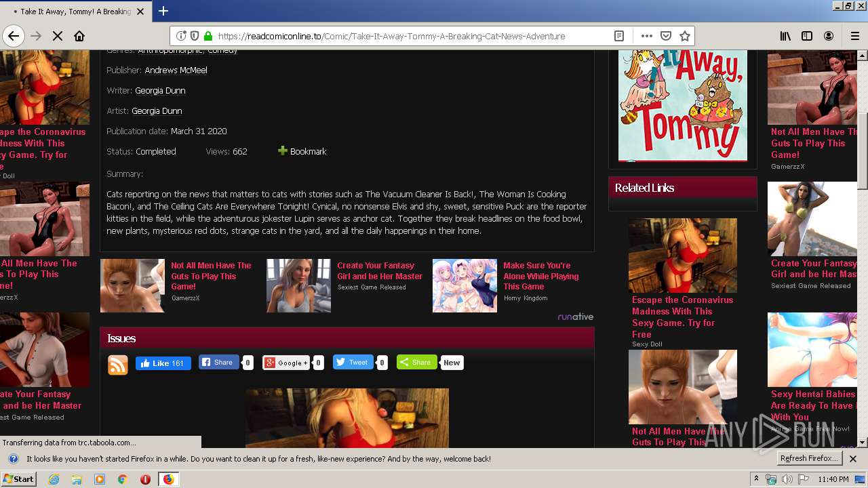The width and height of the screenshot is (868, 488).
Task: Click page scrollbar down arrow
Action: tap(862, 443)
